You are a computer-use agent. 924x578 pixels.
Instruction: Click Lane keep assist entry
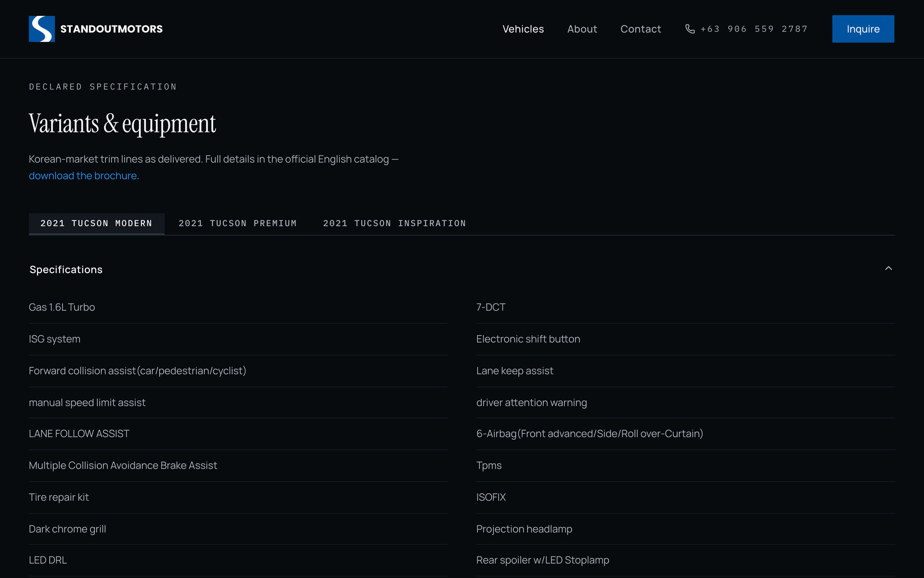click(685, 371)
